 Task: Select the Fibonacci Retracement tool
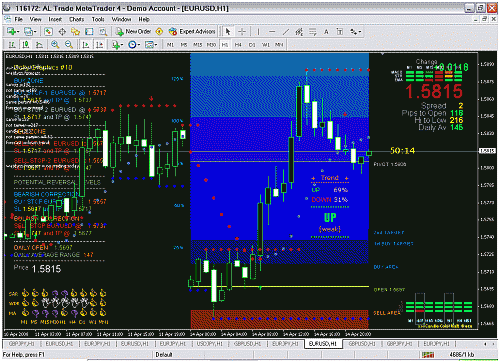click(x=312, y=32)
